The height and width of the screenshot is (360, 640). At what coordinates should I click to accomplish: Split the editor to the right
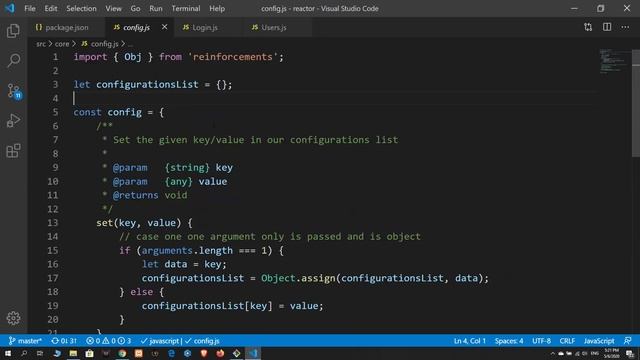[x=607, y=27]
